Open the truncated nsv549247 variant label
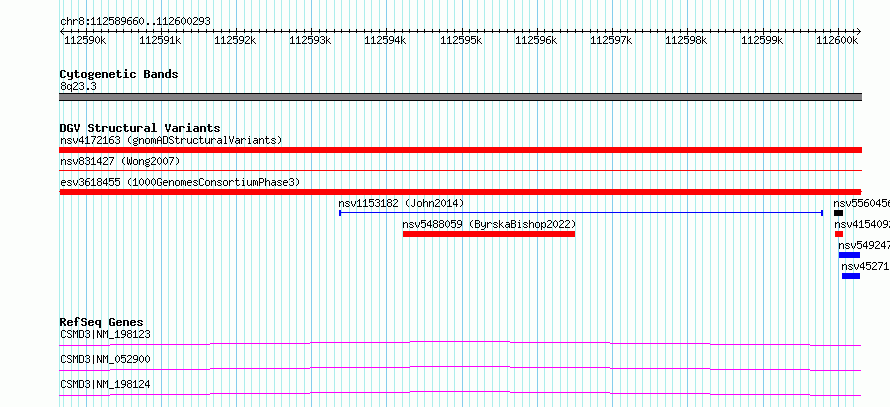 coord(863,245)
